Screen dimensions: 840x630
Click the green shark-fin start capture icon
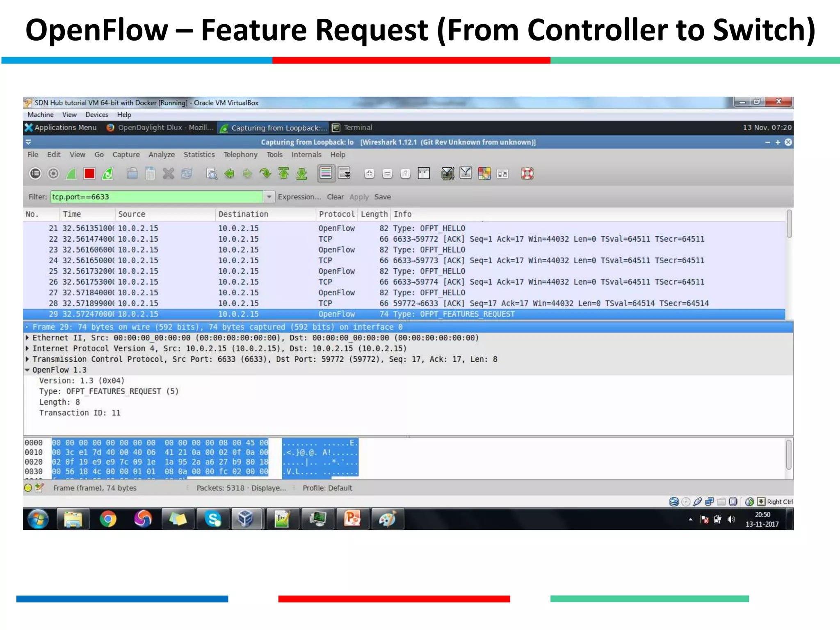(71, 173)
